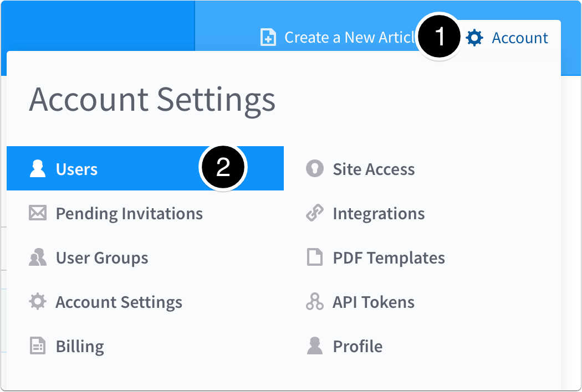Open Create a New Article
582x392 pixels.
[344, 37]
